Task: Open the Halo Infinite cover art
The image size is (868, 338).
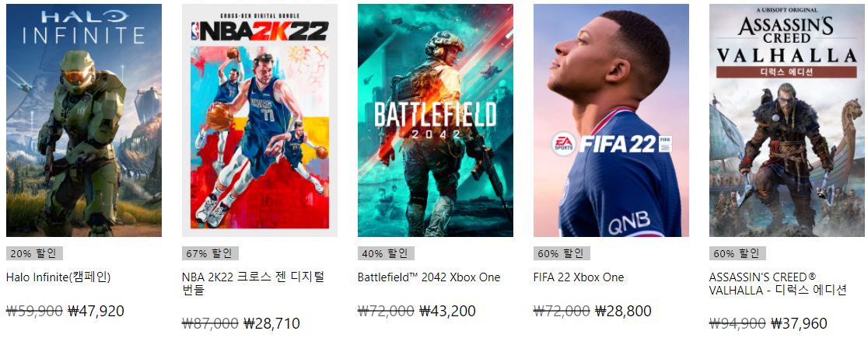Action: pyautogui.click(x=83, y=120)
